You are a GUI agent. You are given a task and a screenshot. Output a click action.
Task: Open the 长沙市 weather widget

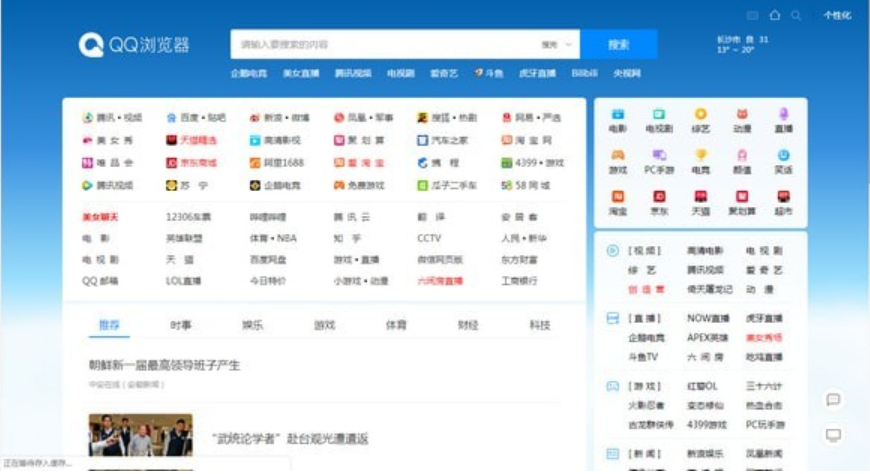coord(742,44)
